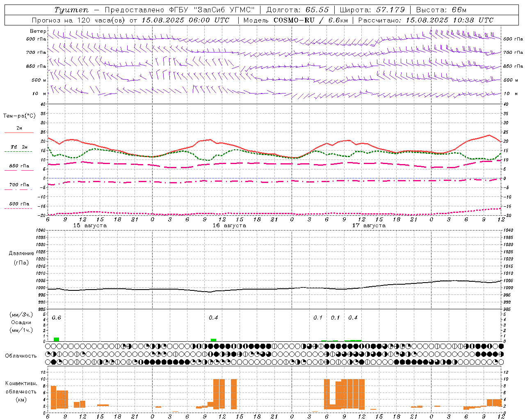Click the '850 гПа' label in the temperature legend
This screenshot has width=525, height=420.
click(19, 166)
